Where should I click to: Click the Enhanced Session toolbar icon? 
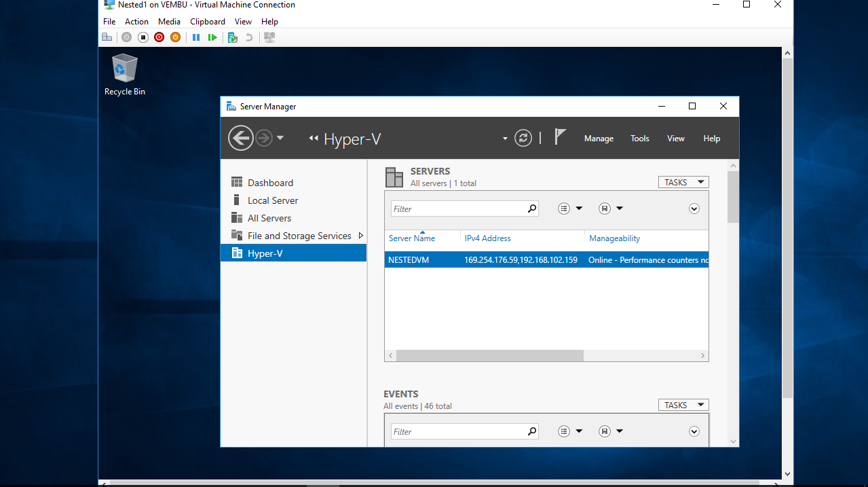click(x=269, y=37)
